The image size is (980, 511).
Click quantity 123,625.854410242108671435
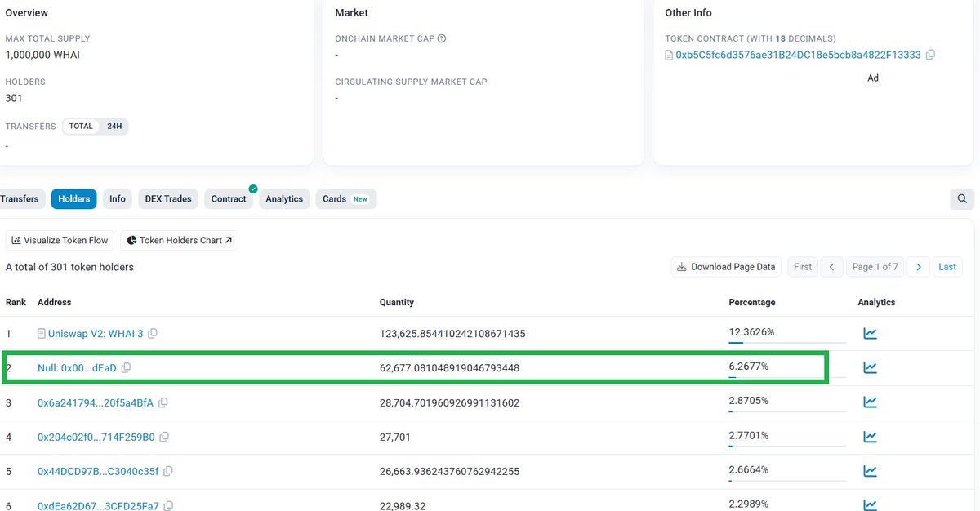pos(452,334)
